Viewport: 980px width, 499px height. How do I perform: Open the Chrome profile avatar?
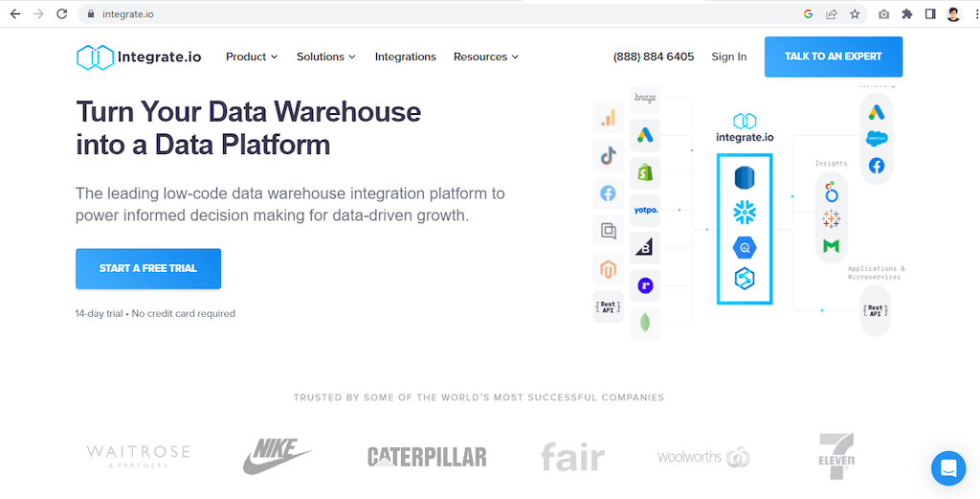click(953, 13)
